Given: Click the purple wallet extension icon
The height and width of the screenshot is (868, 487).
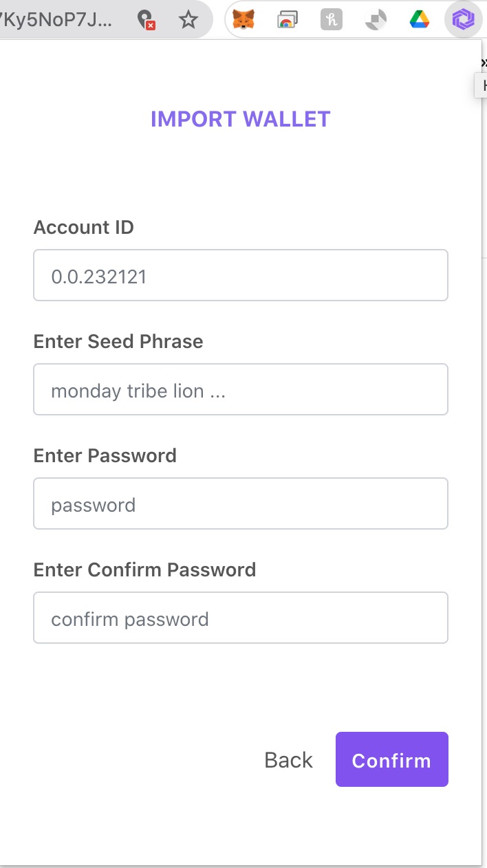Looking at the screenshot, I should coord(463,20).
